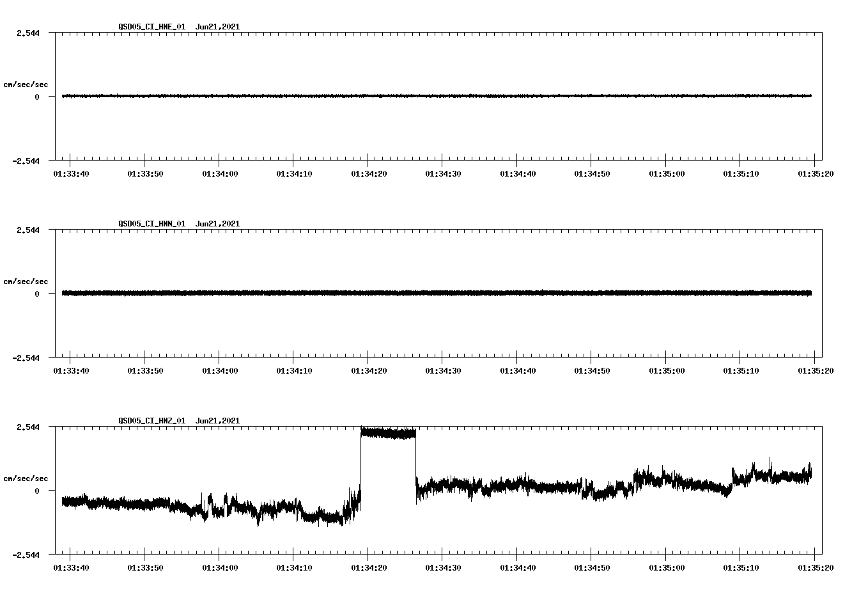The width and height of the screenshot is (868, 591).
Task: Click 01:34:30 time label under HNZ plot
Action: (x=443, y=567)
